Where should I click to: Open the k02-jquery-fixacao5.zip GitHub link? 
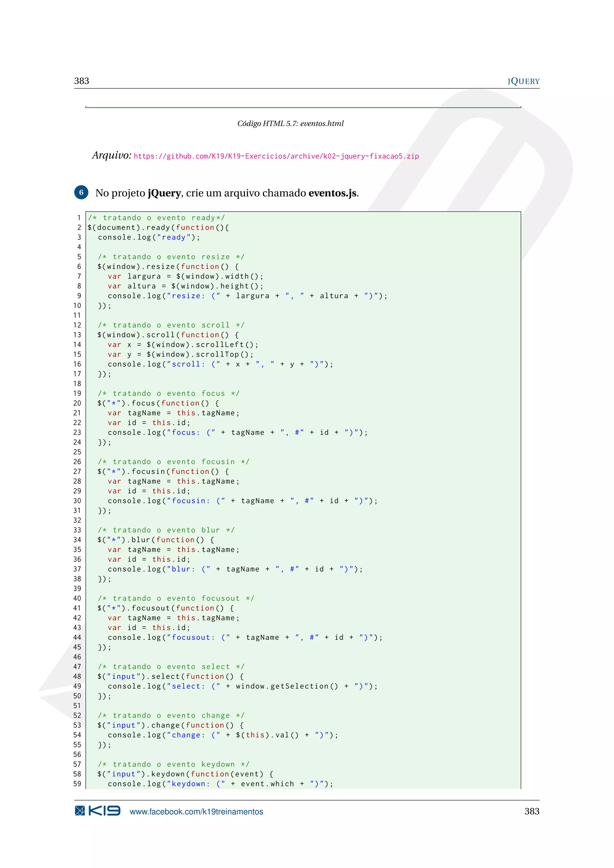(x=276, y=156)
